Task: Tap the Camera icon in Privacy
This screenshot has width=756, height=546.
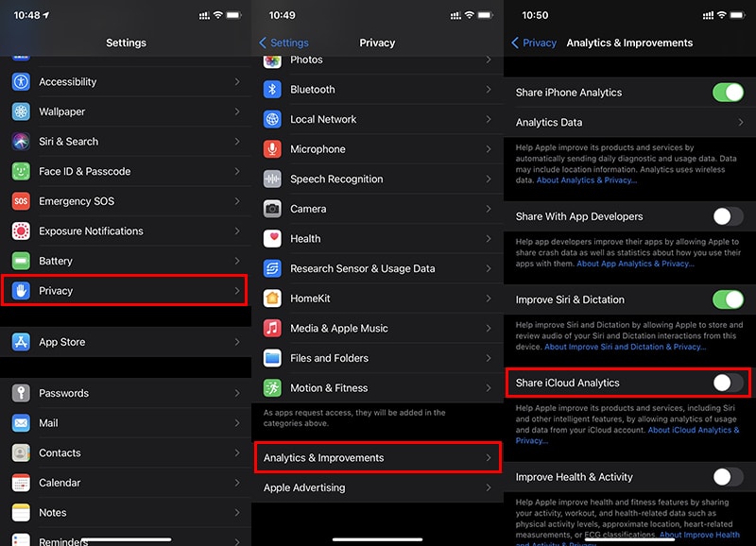Action: 272,209
